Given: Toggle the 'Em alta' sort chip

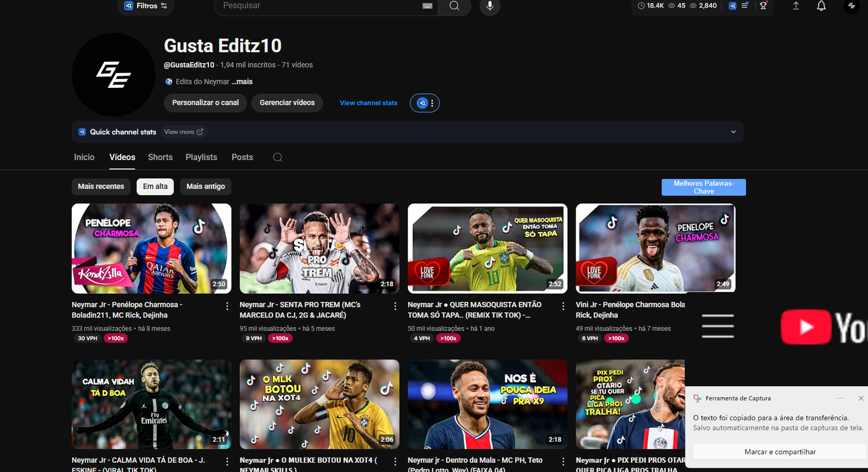Looking at the screenshot, I should [155, 187].
